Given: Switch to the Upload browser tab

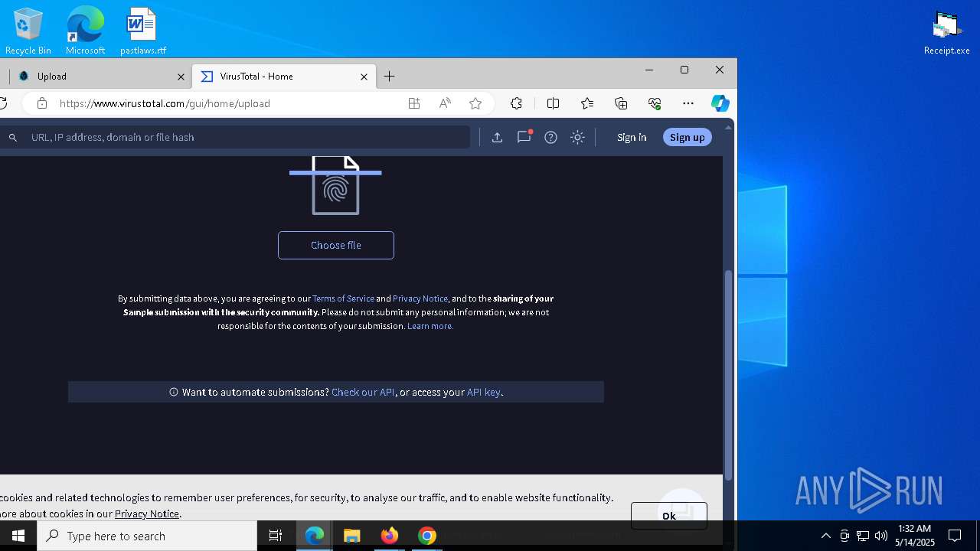Looking at the screenshot, I should point(100,77).
